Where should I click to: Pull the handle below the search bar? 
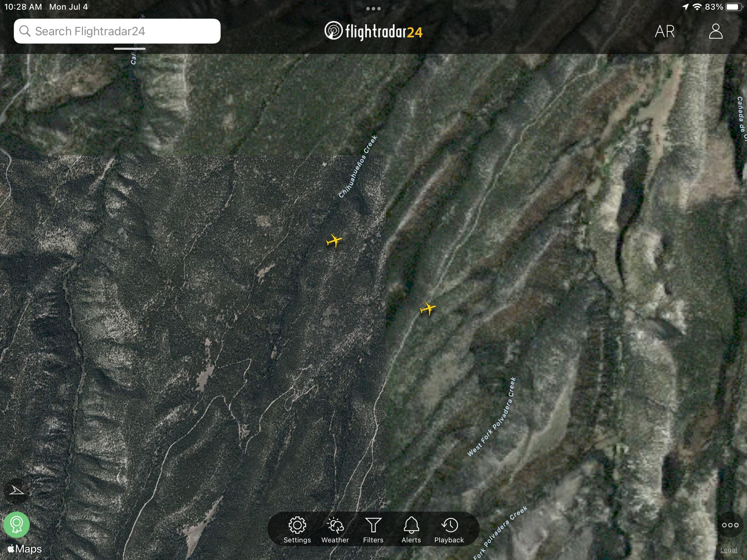130,49
